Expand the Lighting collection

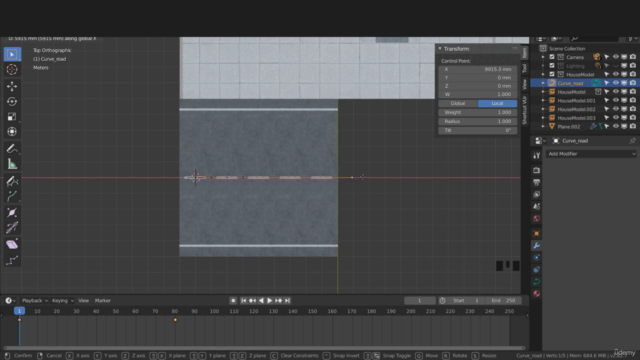coord(543,66)
